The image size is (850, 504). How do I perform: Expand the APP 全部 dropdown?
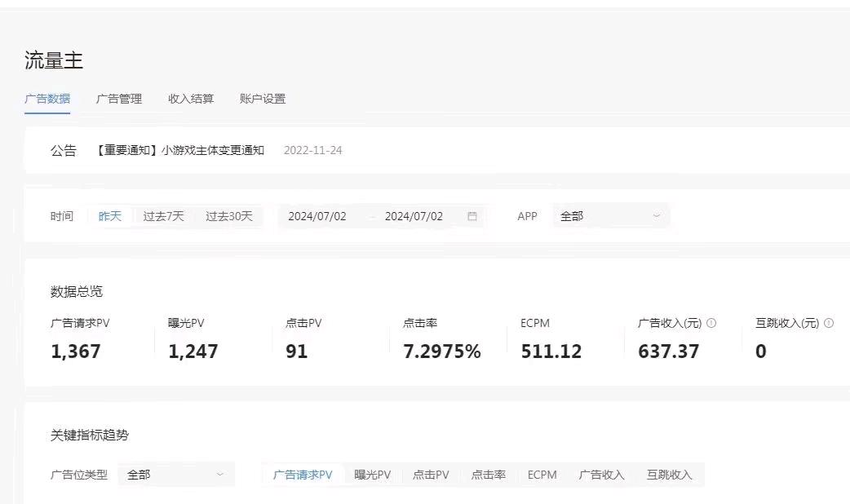click(x=611, y=215)
